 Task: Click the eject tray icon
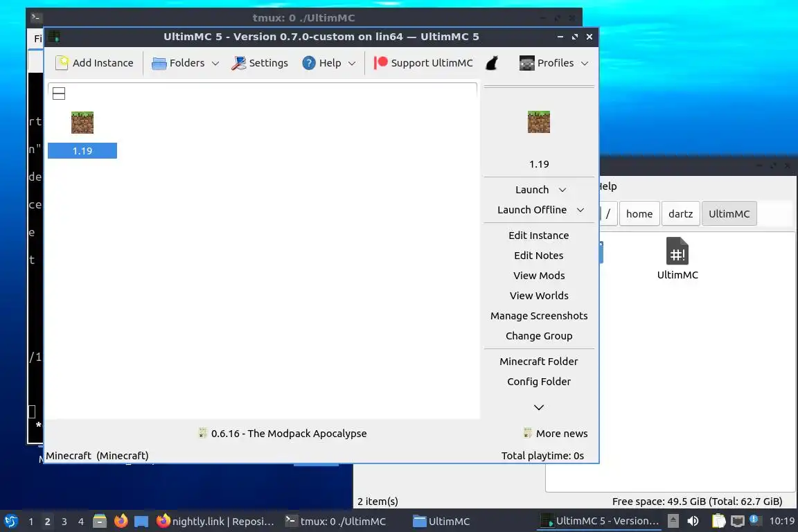point(673,521)
